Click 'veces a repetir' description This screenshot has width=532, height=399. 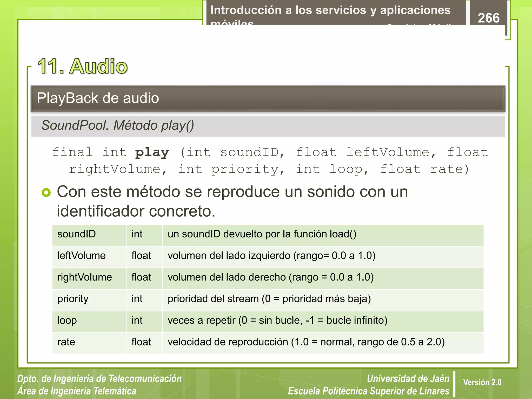pos(277,321)
